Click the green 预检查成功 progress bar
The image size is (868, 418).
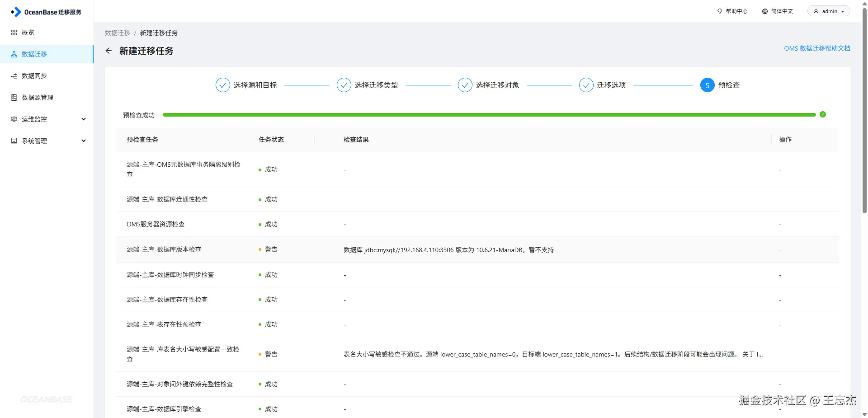(489, 115)
